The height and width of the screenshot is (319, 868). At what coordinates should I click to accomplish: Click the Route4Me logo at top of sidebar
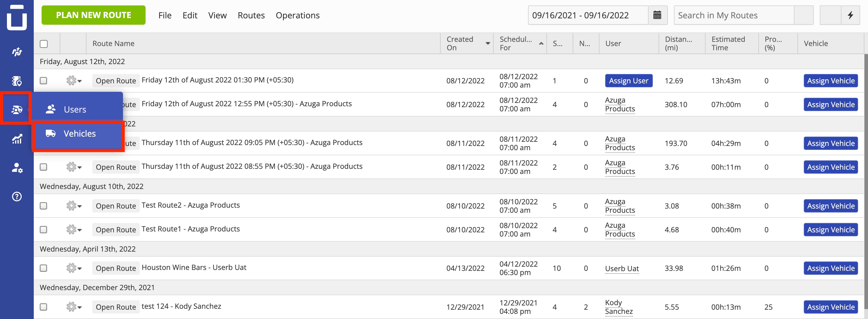(17, 17)
